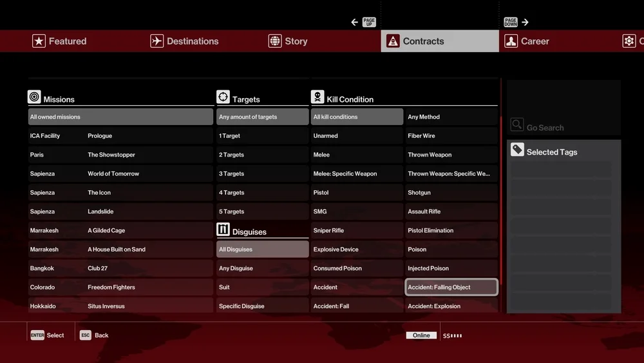The width and height of the screenshot is (644, 363).
Task: Select Marrakesh A House Built on Sand
Action: tap(121, 249)
